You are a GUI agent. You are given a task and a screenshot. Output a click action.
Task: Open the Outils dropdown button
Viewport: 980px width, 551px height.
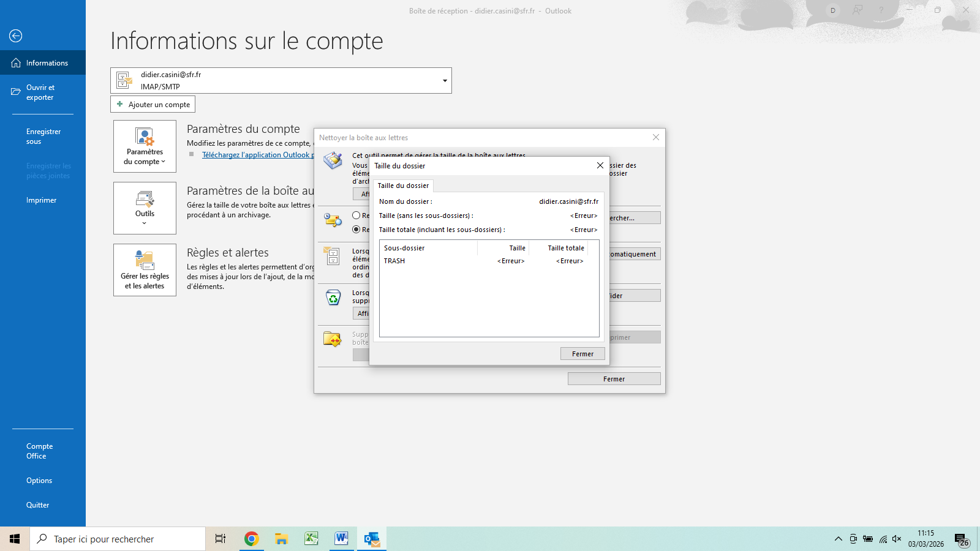(x=145, y=208)
